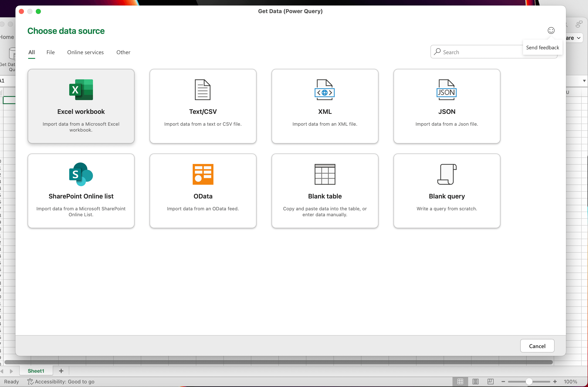Open the SharePoint Online list source

(81, 174)
